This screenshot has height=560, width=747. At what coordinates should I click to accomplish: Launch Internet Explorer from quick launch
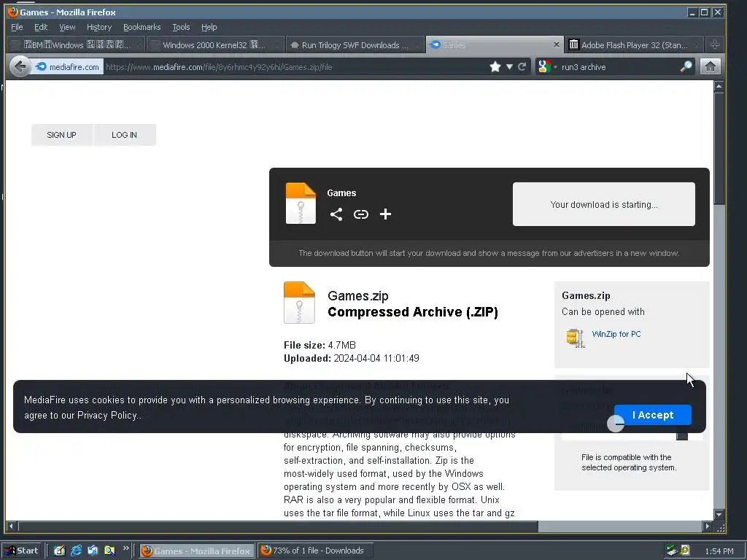pos(76,551)
